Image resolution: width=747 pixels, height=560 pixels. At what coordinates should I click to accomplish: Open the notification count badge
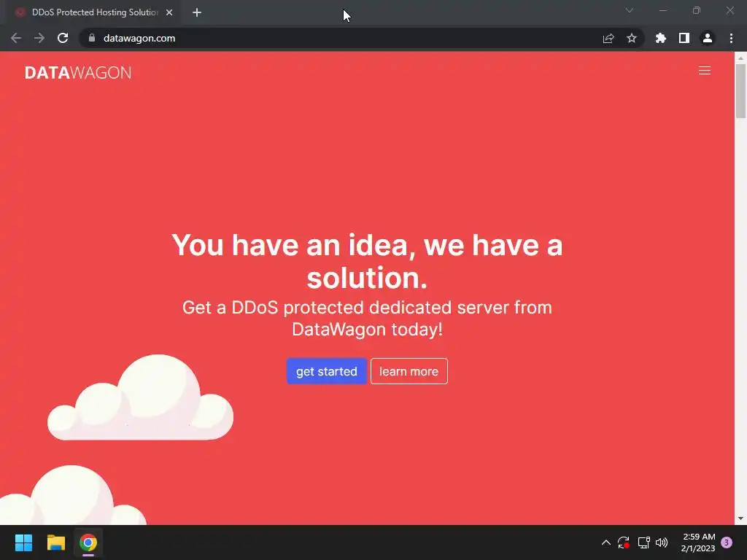[726, 542]
